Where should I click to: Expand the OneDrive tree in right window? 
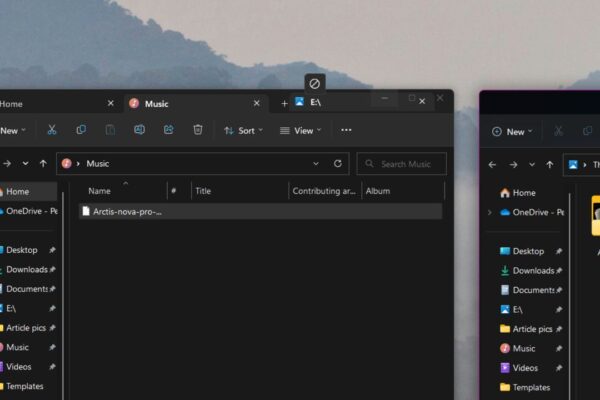point(490,212)
